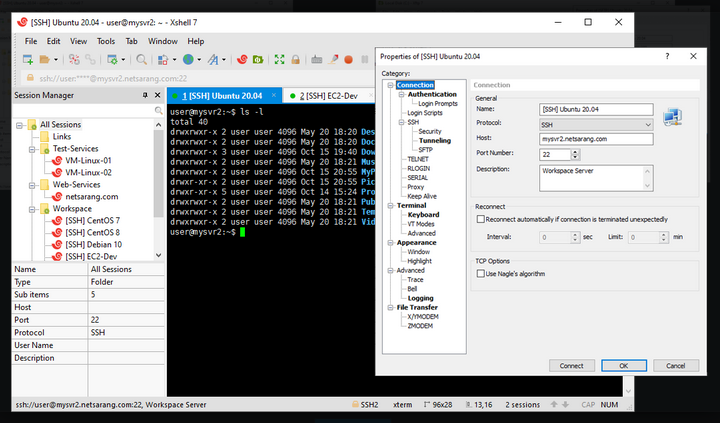
Task: Click the networked computers icon in Properties dialog
Action: tap(673, 117)
